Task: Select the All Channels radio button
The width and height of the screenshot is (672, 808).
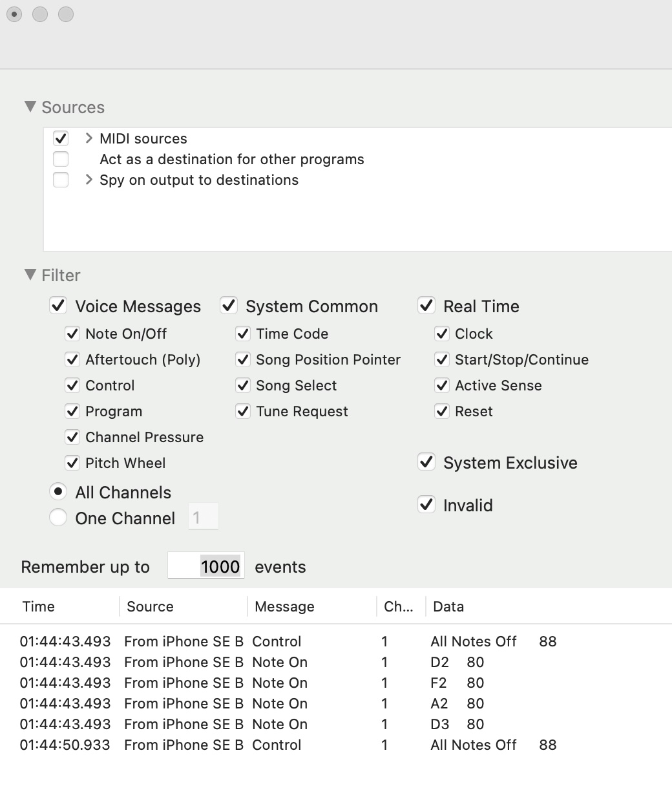Action: click(58, 492)
